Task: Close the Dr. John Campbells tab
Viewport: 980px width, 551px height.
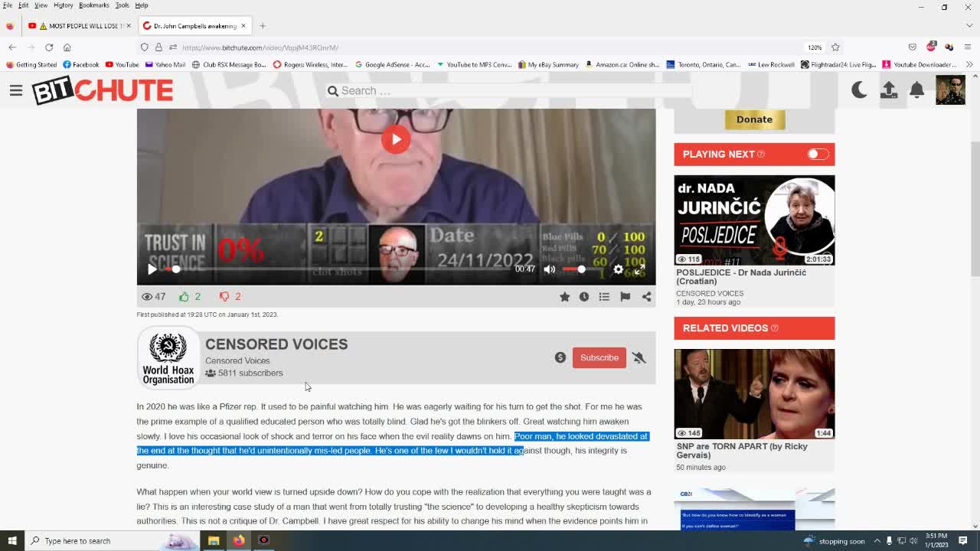Action: click(243, 26)
